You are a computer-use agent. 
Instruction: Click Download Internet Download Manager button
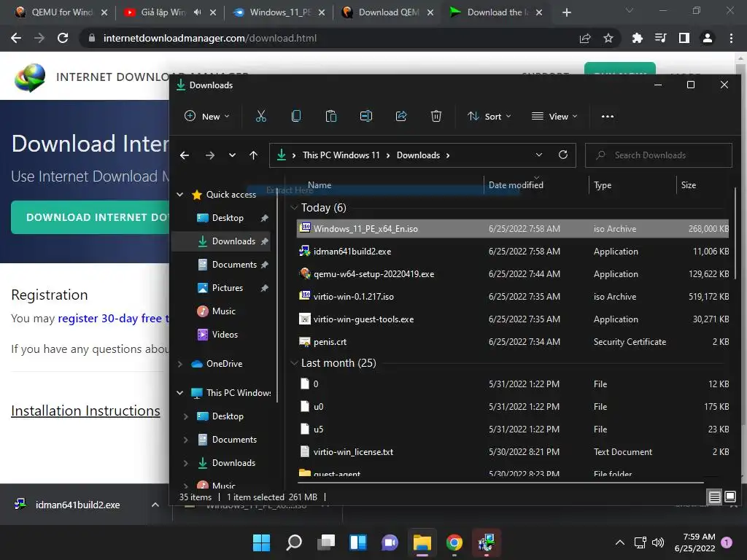[90, 217]
